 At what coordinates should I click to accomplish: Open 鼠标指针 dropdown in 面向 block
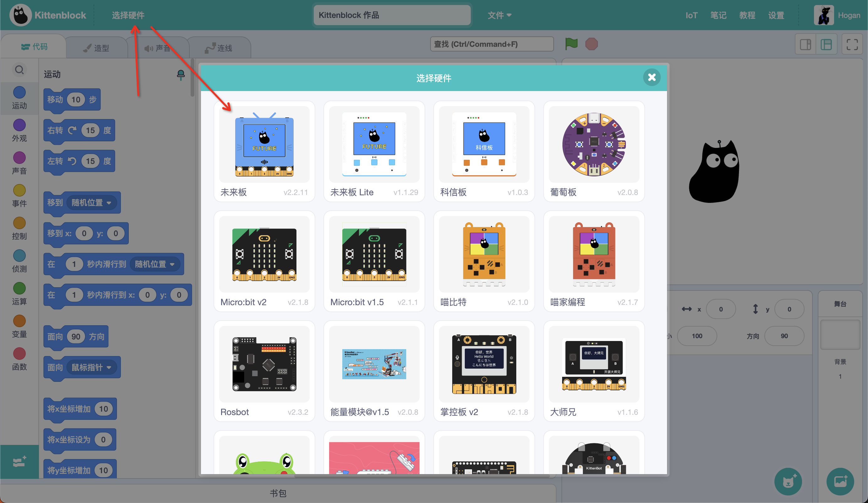tap(91, 367)
